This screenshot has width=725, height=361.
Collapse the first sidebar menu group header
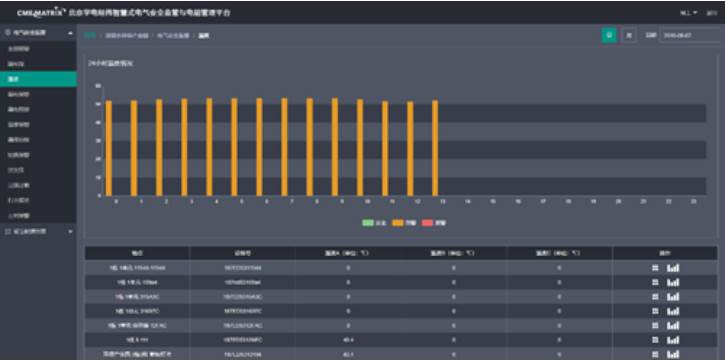point(38,33)
